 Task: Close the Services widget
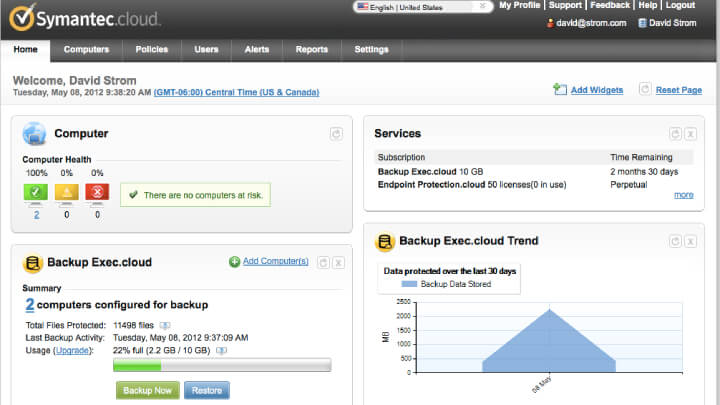(691, 134)
